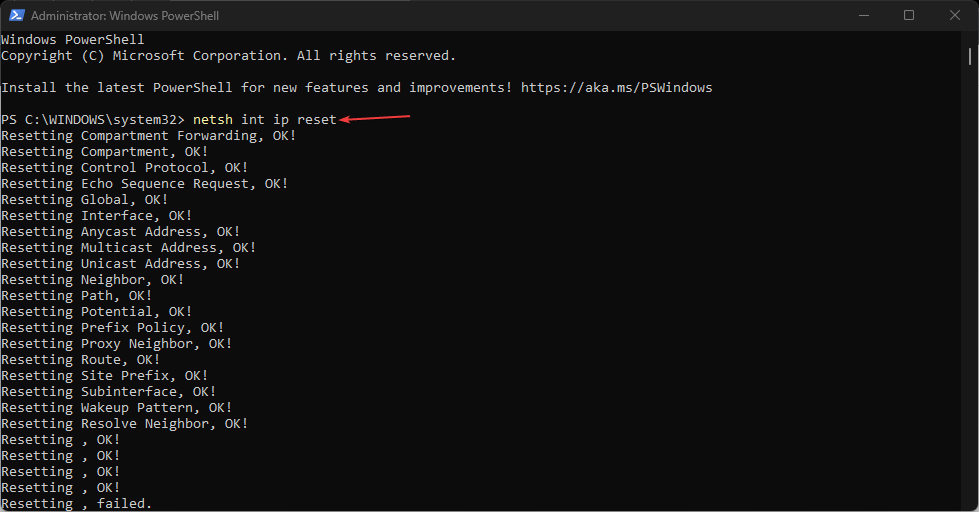Click the "PS C:\WINDOWS\system32>" prompt
979x512 pixels.
93,120
